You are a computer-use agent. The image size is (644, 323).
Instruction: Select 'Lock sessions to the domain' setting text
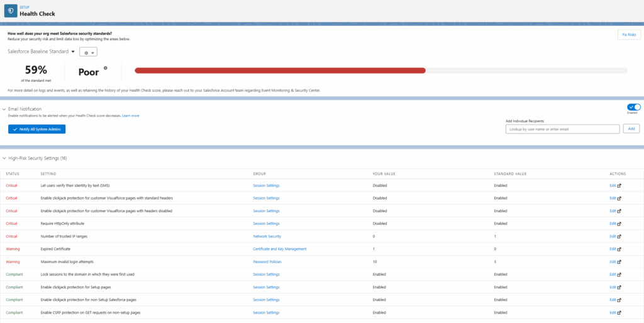pos(87,274)
